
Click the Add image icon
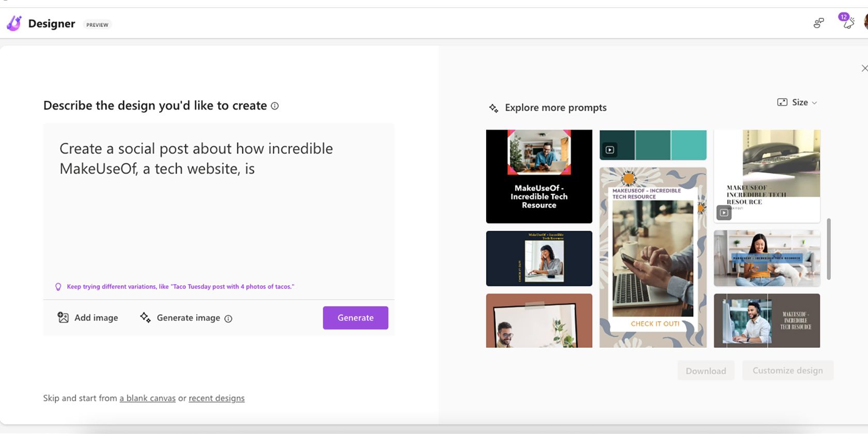(x=63, y=318)
